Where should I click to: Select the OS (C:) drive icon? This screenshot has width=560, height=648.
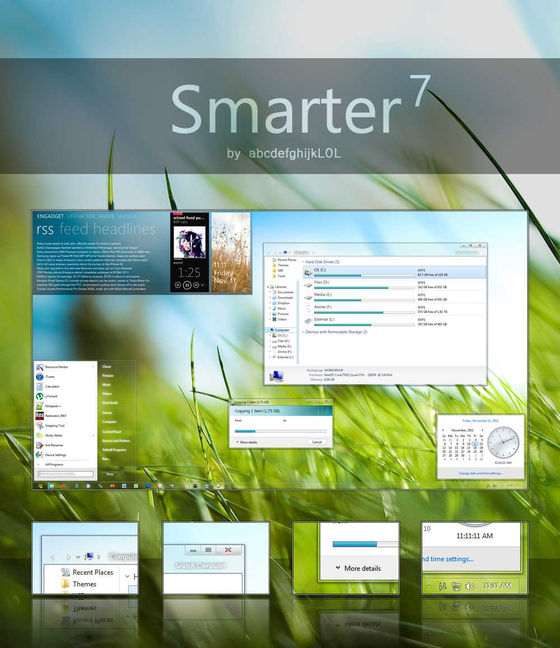click(308, 272)
